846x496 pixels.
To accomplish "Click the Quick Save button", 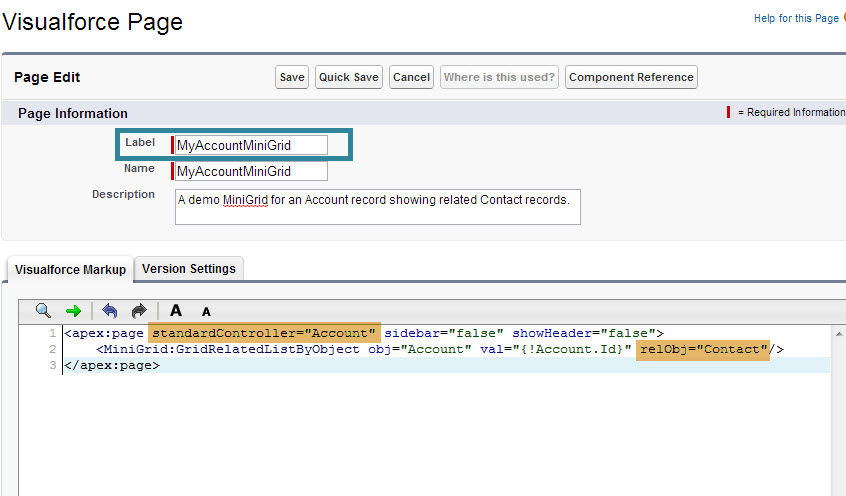I will coord(349,77).
